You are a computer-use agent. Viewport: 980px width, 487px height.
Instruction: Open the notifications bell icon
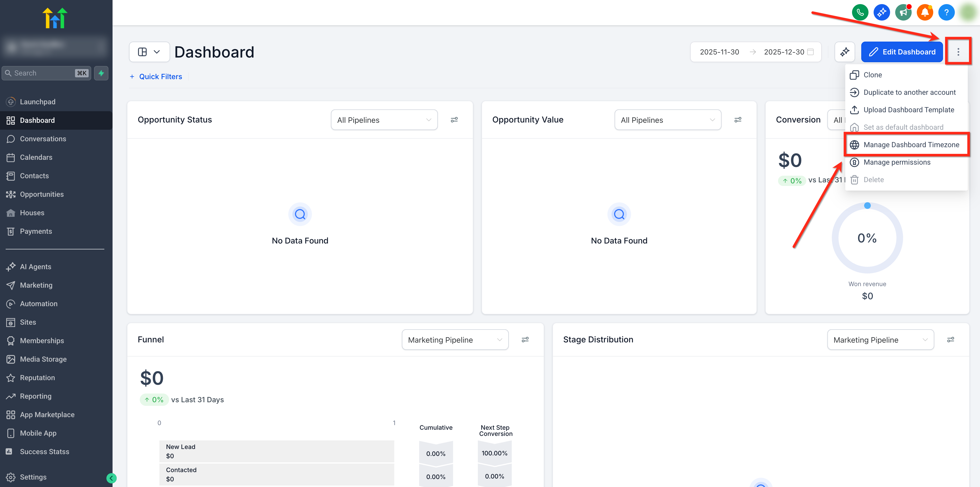(x=925, y=13)
